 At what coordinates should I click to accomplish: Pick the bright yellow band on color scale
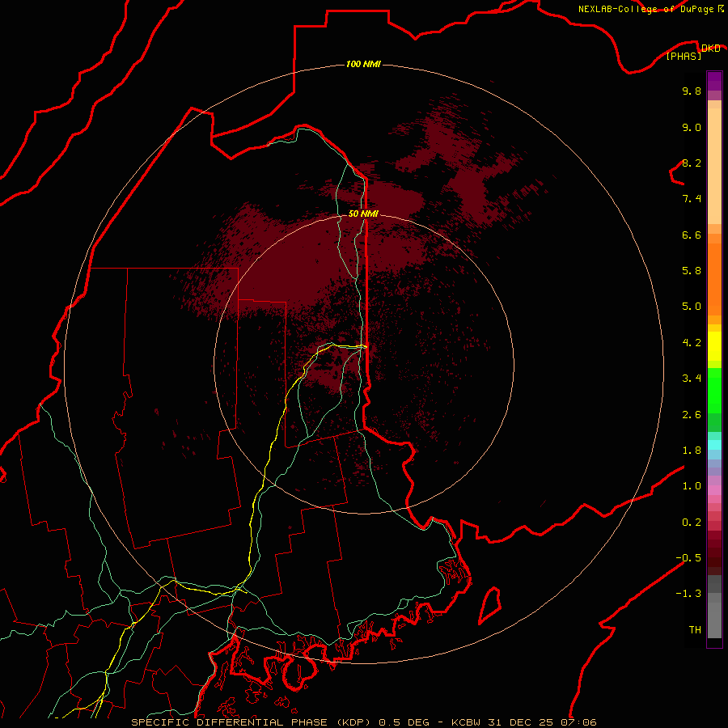click(x=714, y=346)
